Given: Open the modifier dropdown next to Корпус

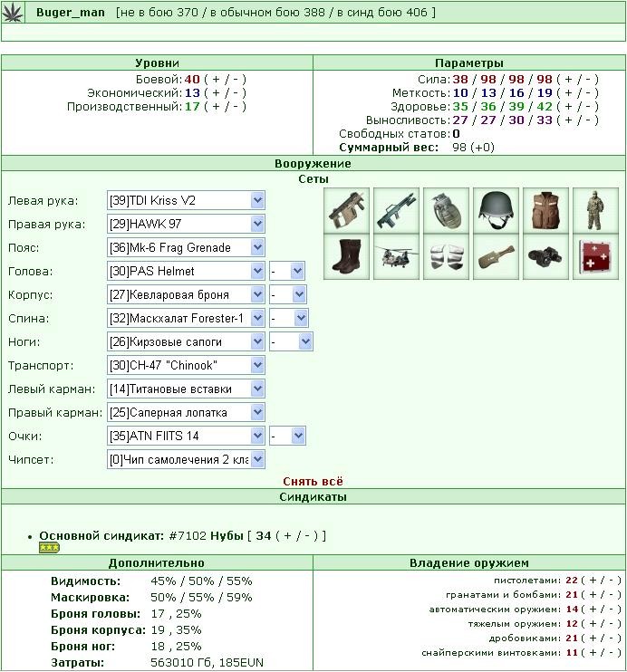Looking at the screenshot, I should pyautogui.click(x=288, y=294).
